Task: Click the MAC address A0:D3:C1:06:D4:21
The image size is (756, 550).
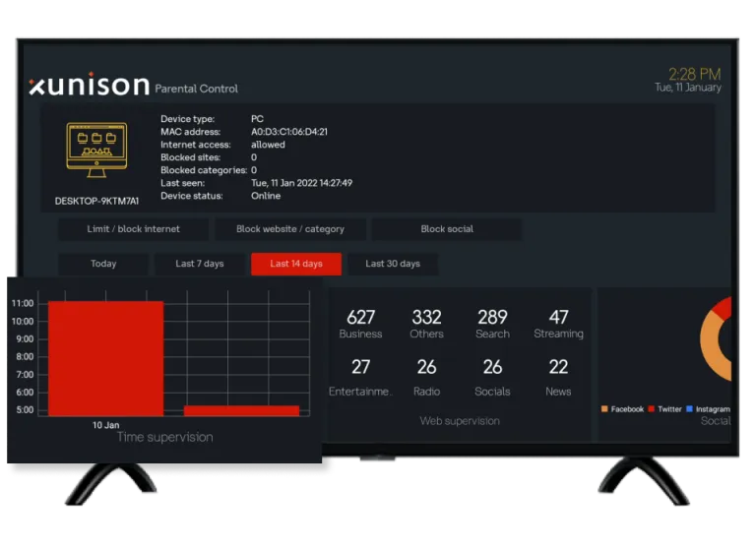Action: pyautogui.click(x=289, y=132)
